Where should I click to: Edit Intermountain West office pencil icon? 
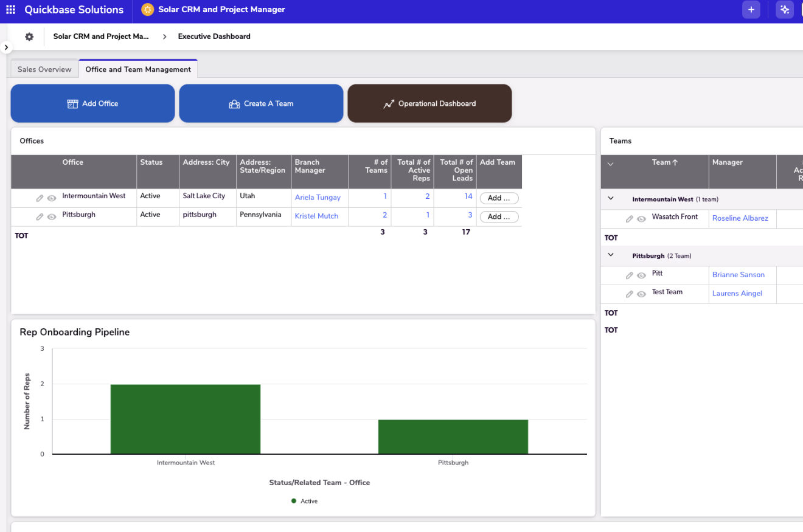(x=40, y=198)
